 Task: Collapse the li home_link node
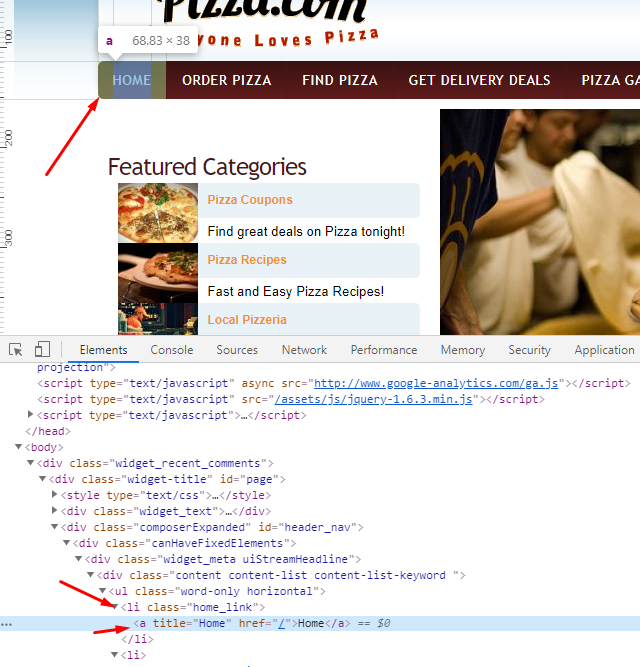[x=115, y=607]
